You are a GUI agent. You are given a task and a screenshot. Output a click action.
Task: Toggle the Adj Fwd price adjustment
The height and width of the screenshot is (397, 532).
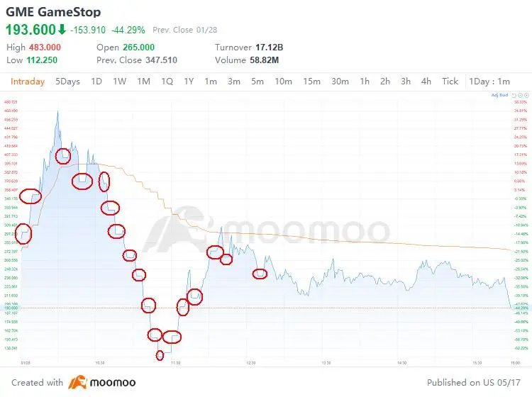[499, 94]
